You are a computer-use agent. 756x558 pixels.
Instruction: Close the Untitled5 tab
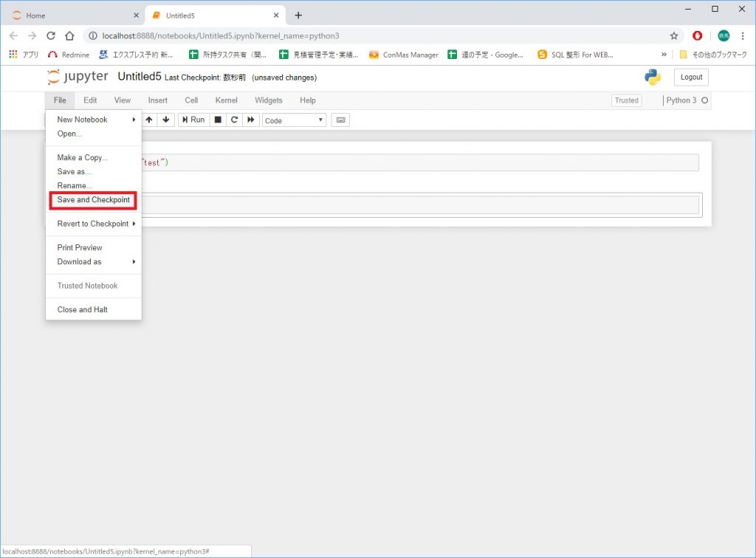pos(276,15)
